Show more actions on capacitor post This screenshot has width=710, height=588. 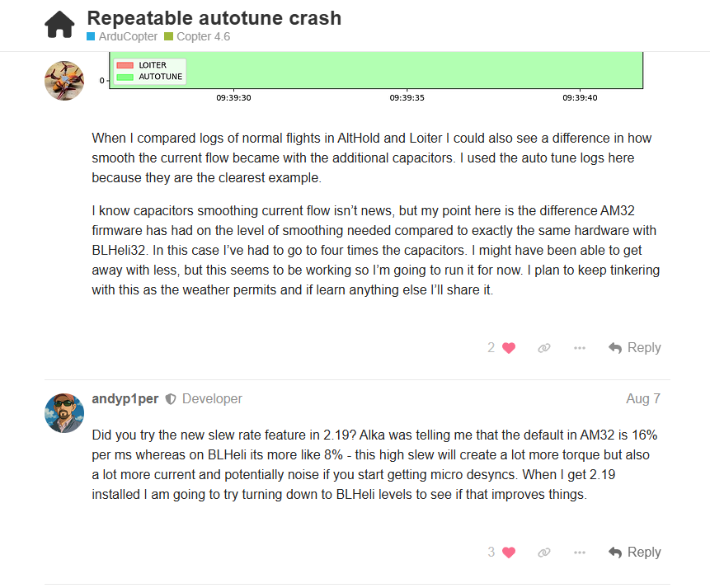[580, 348]
